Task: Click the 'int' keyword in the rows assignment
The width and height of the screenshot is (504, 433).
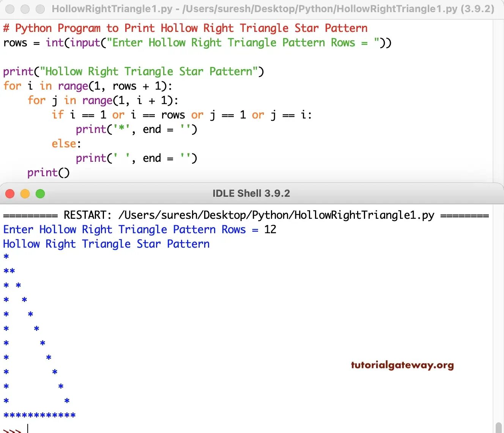Action: tap(55, 43)
